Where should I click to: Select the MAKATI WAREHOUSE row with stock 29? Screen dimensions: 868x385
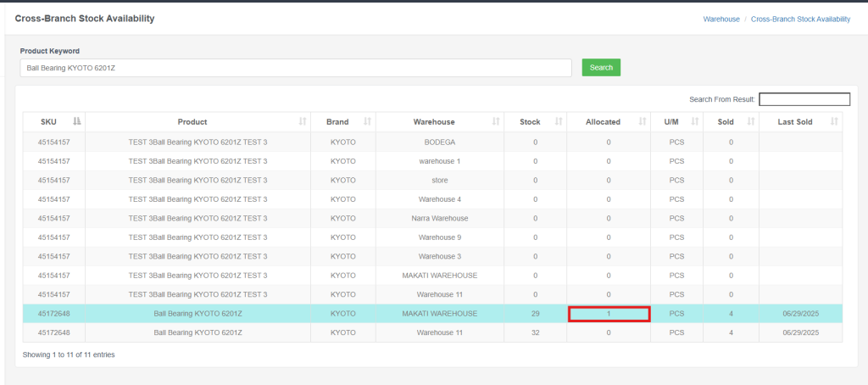[x=439, y=314]
